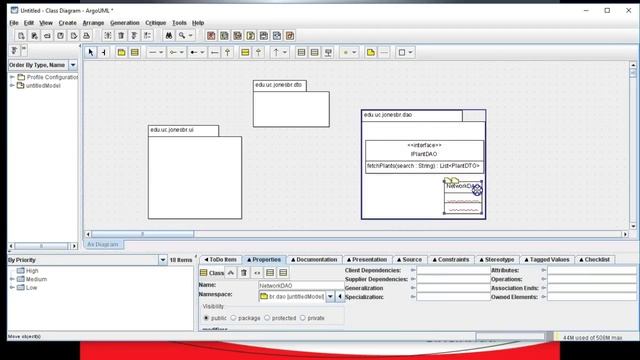Switch to the Documentation tab

[314, 260]
